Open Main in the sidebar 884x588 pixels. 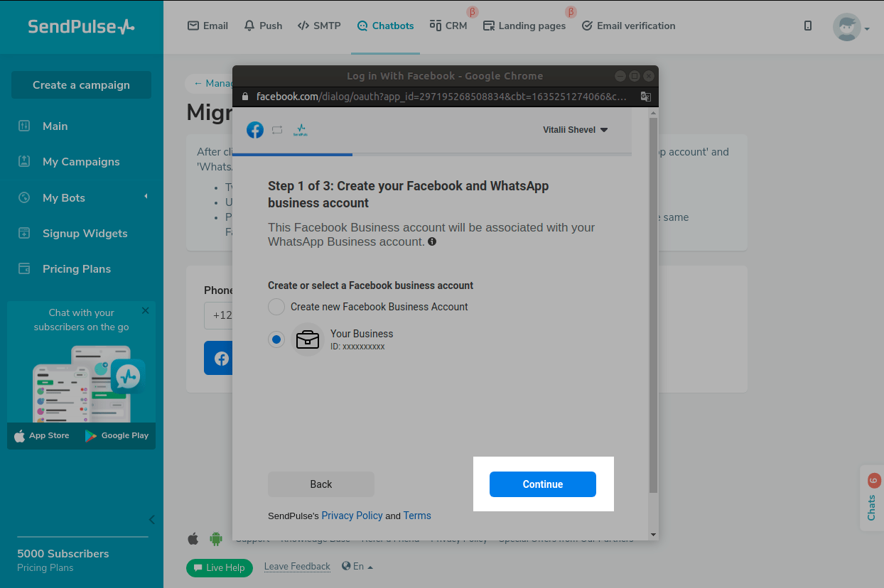[55, 126]
